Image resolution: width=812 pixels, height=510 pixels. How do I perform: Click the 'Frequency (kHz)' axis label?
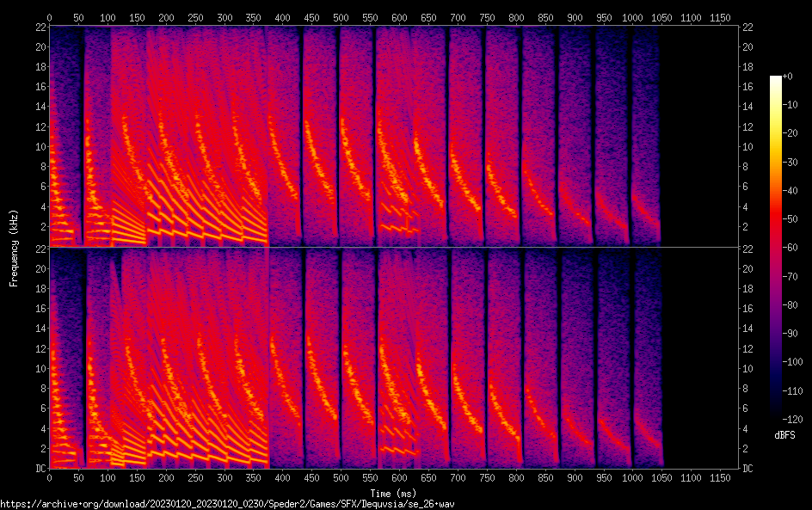[x=14, y=247]
